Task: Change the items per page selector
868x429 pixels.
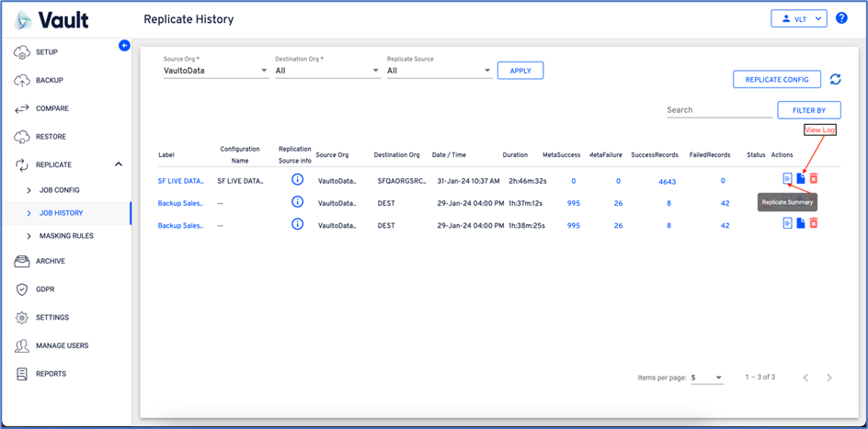Action: 706,378
